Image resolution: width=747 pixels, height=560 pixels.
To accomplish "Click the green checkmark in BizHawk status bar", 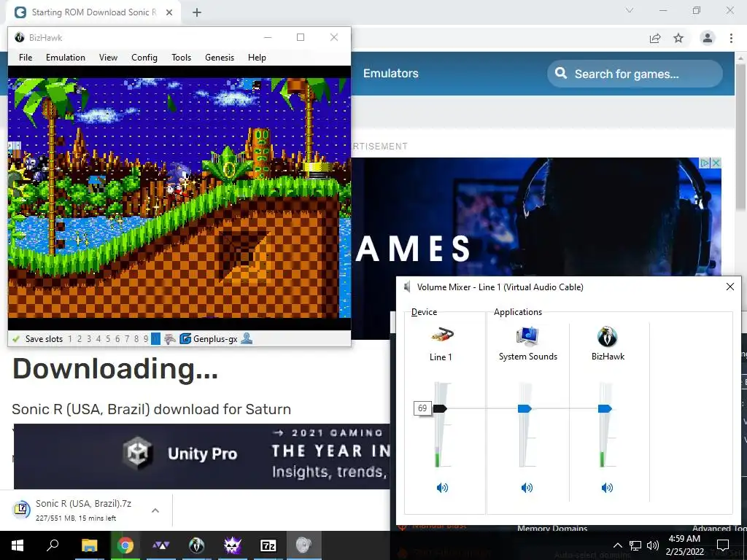I will pyautogui.click(x=16, y=339).
